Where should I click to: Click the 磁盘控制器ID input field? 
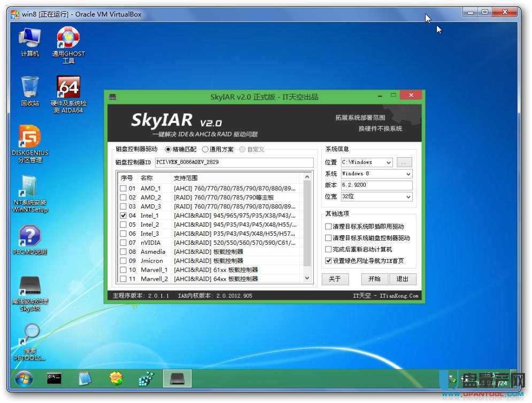pos(234,162)
